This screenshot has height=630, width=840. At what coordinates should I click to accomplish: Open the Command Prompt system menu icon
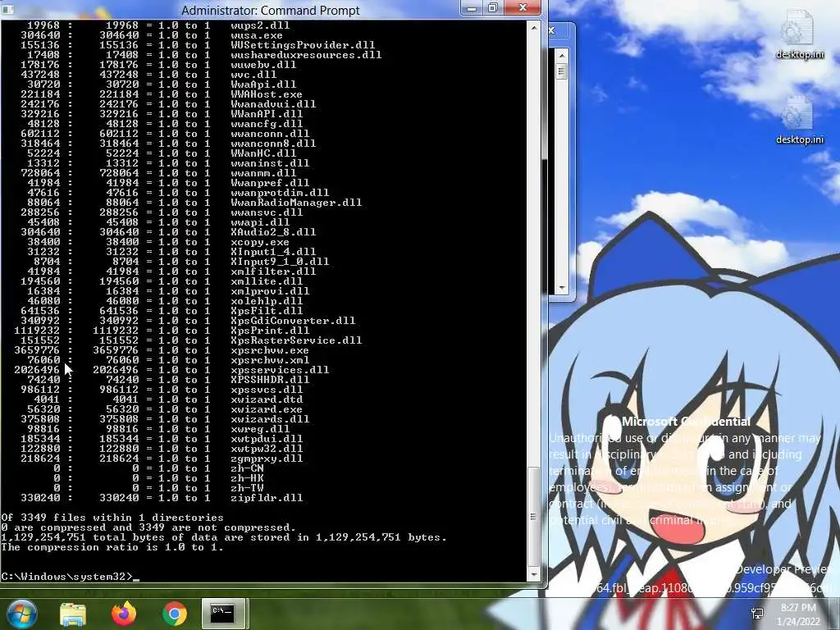[x=7, y=9]
